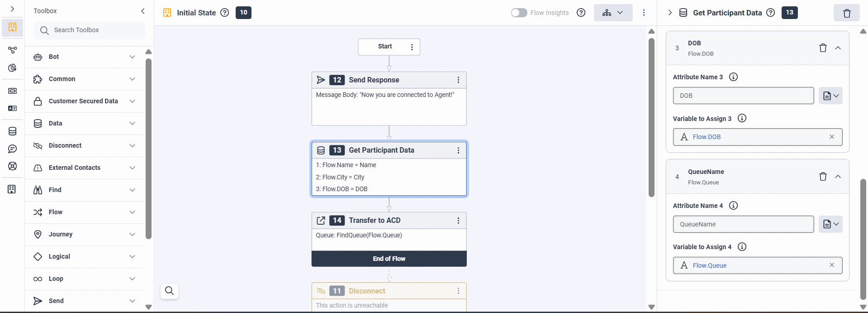The image size is (868, 313).
Task: Click the help icon beside Initial State
Action: (x=225, y=13)
